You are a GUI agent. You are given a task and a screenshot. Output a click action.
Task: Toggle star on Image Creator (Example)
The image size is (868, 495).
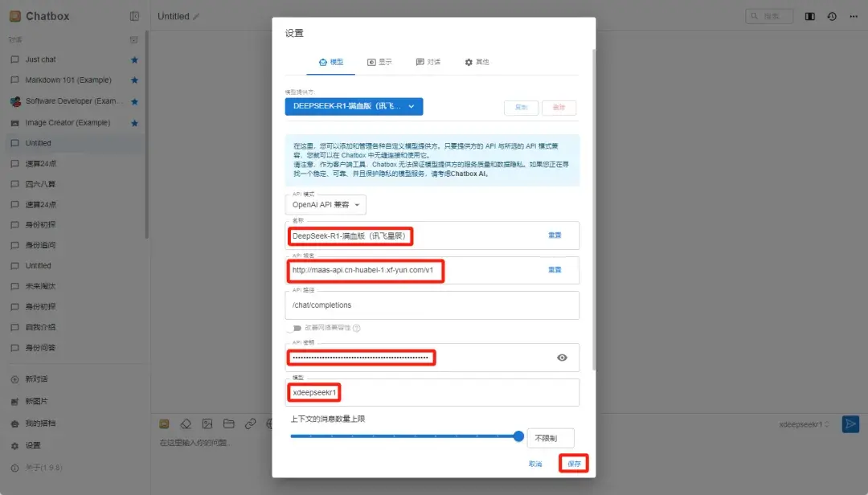click(134, 123)
